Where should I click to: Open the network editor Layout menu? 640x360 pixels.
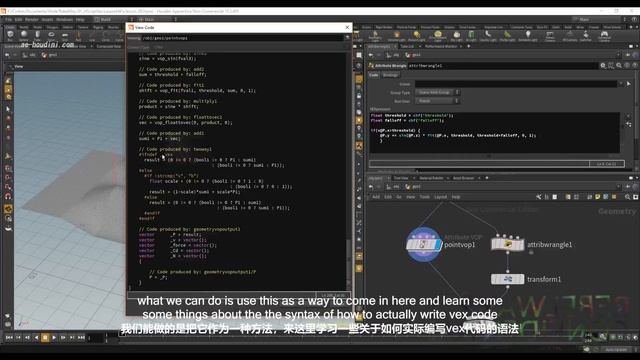coord(440,197)
